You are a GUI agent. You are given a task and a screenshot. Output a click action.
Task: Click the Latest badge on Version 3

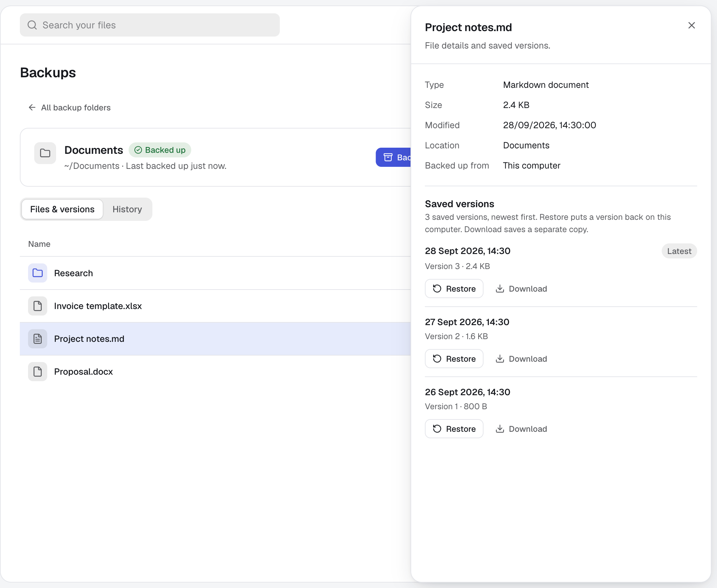[679, 251]
